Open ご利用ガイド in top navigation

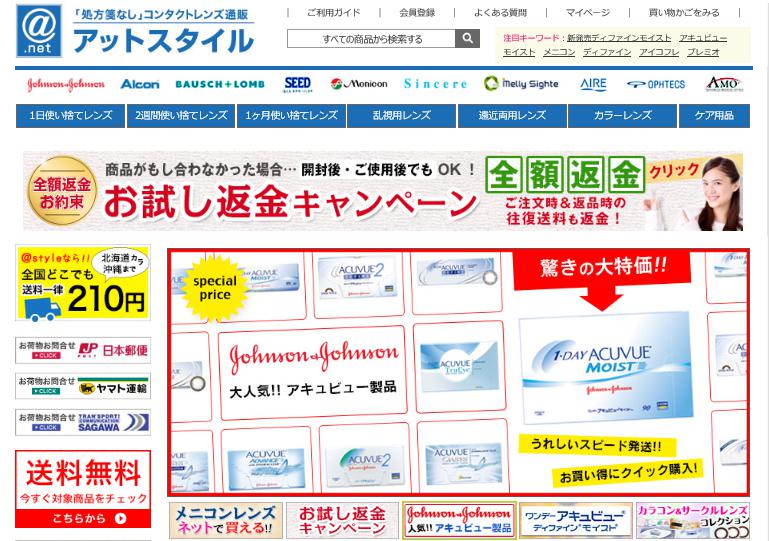coord(333,13)
